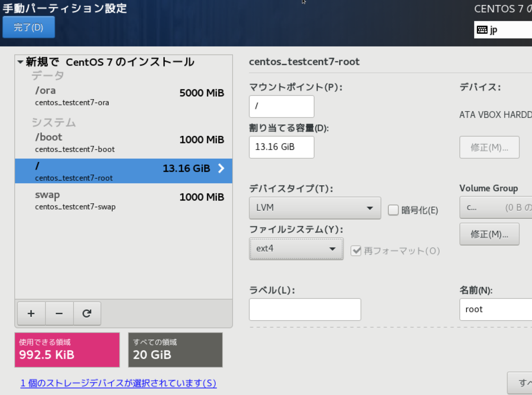This screenshot has height=395, width=532.
Task: Click the 修正(M) button under Volume Group
Action: pos(489,234)
